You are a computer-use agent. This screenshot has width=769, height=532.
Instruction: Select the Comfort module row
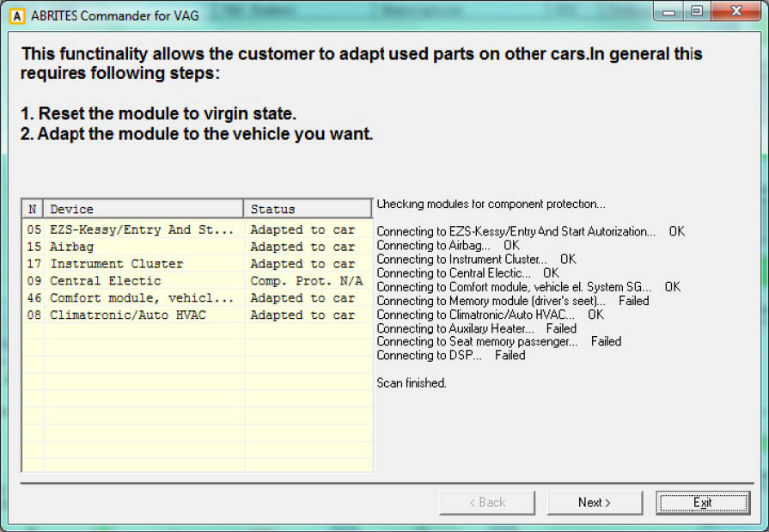coord(142,298)
